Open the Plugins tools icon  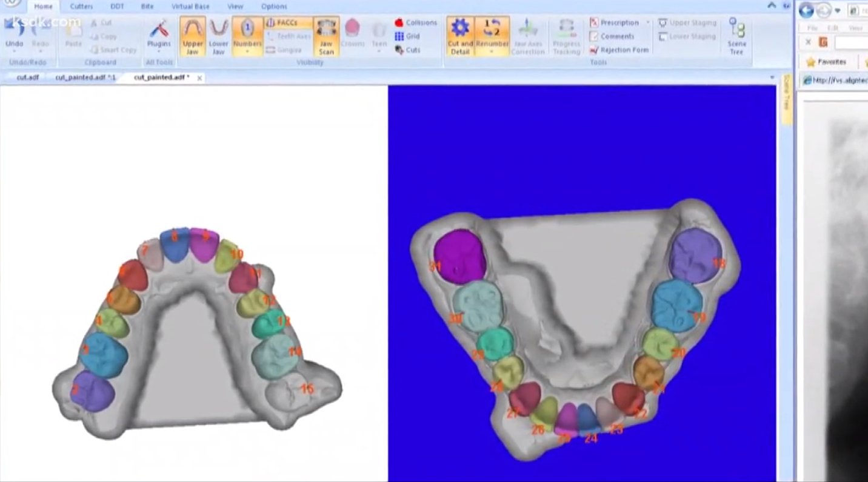click(x=159, y=28)
